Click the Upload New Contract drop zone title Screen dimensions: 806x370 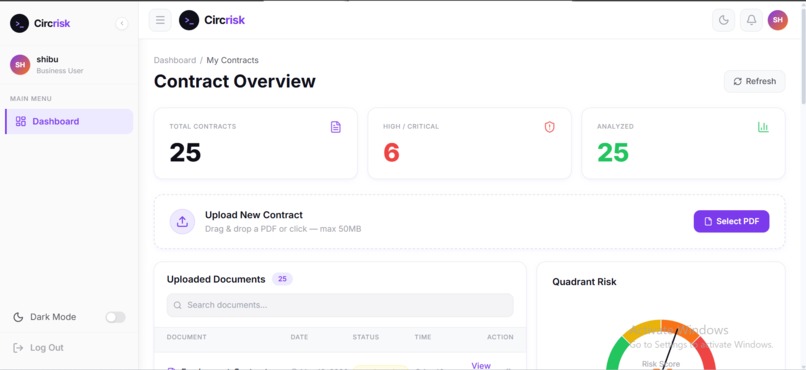tap(254, 215)
